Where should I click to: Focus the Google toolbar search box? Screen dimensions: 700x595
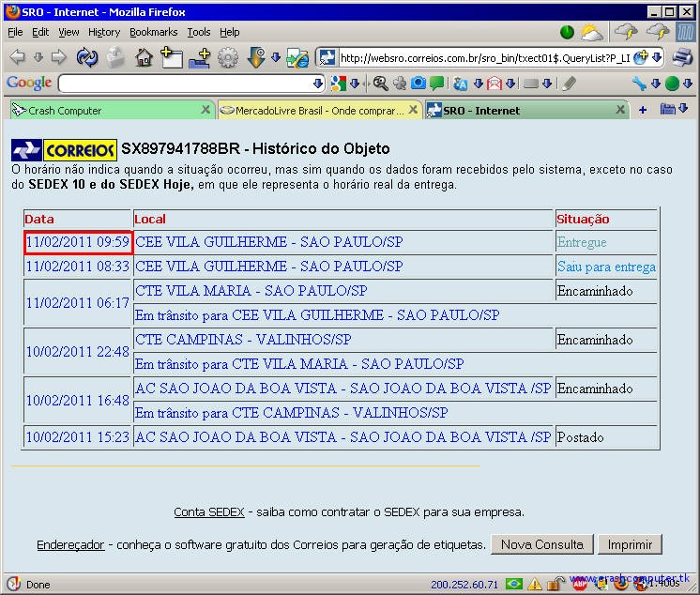185,84
